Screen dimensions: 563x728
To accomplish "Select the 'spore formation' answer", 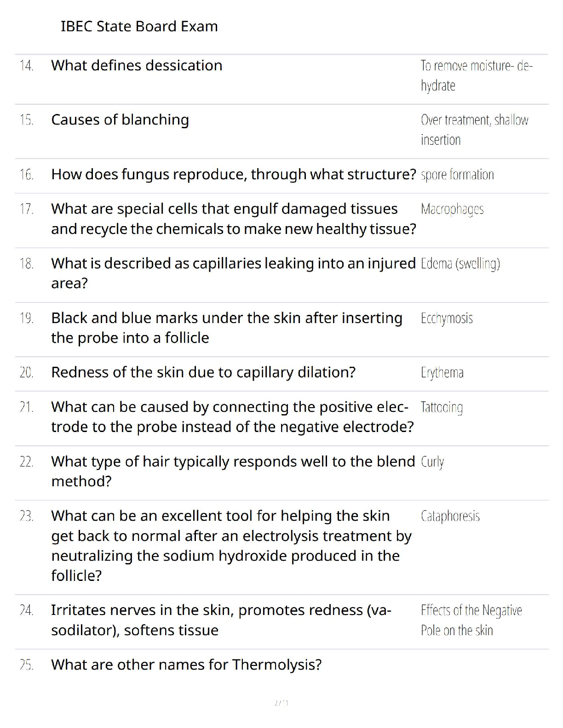I will tap(457, 175).
